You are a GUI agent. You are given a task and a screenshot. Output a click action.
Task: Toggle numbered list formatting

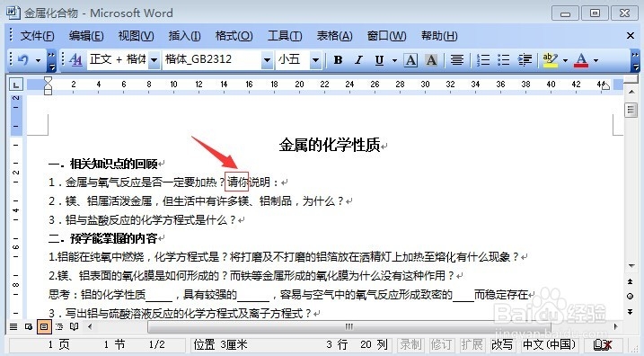(x=483, y=60)
